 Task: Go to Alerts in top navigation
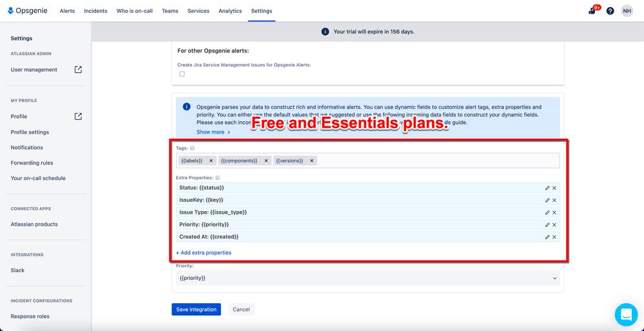(67, 11)
